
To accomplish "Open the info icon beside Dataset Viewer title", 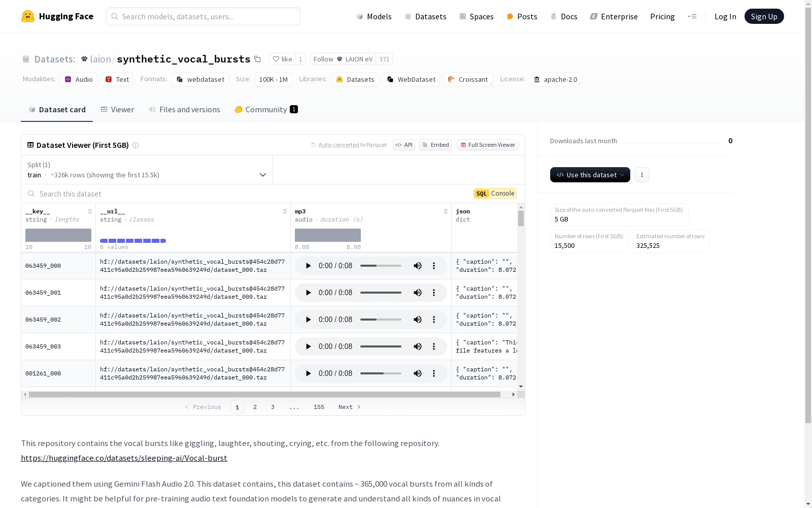I will (136, 145).
